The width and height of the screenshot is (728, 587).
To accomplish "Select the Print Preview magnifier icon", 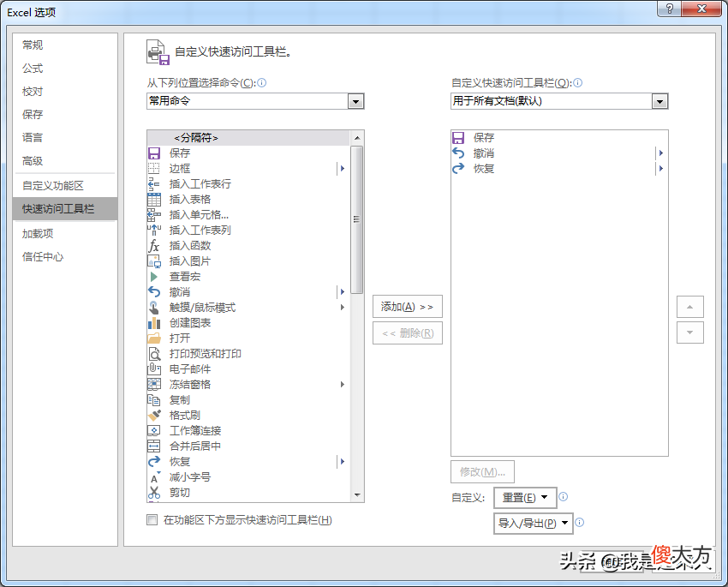I will click(x=153, y=353).
